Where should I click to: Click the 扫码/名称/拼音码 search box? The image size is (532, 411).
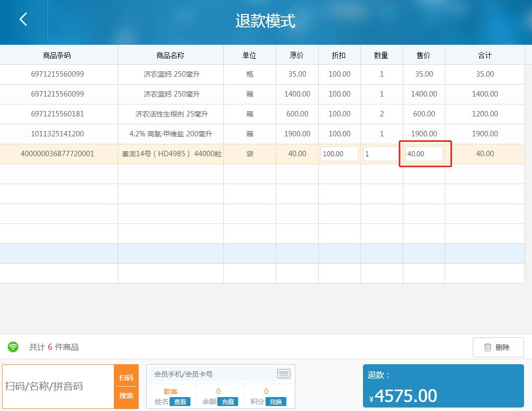point(57,386)
